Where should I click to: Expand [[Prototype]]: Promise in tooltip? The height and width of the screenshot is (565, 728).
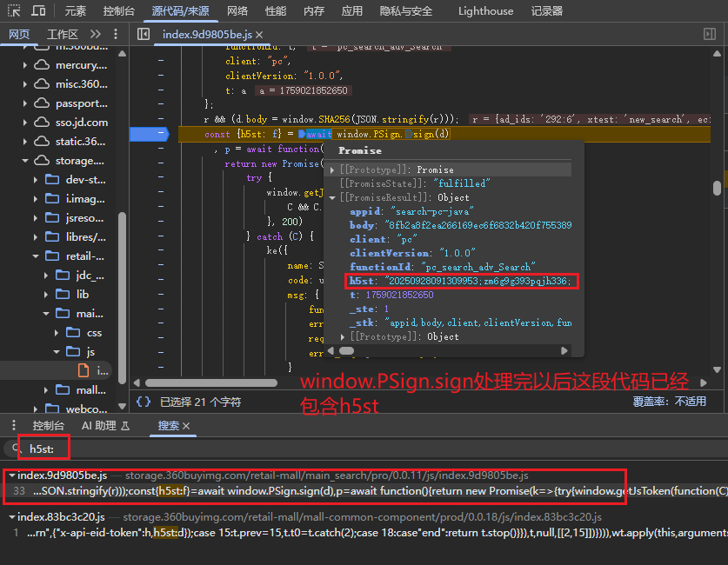pos(332,169)
